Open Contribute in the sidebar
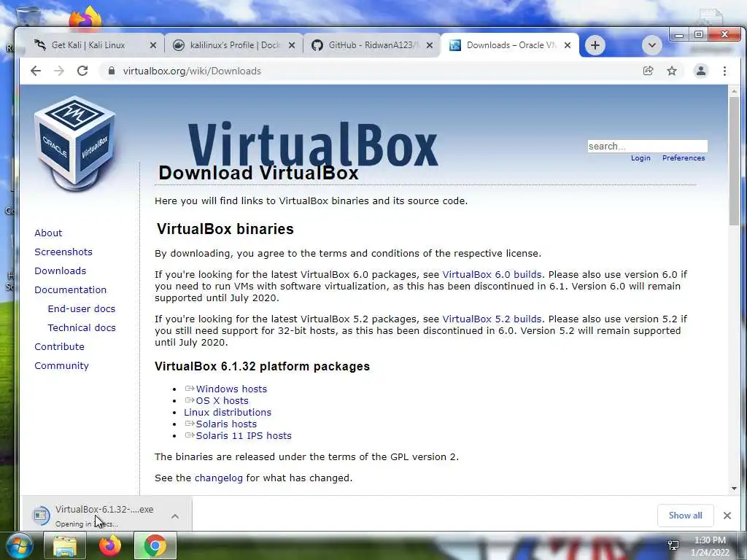Image resolution: width=747 pixels, height=560 pixels. coord(59,346)
